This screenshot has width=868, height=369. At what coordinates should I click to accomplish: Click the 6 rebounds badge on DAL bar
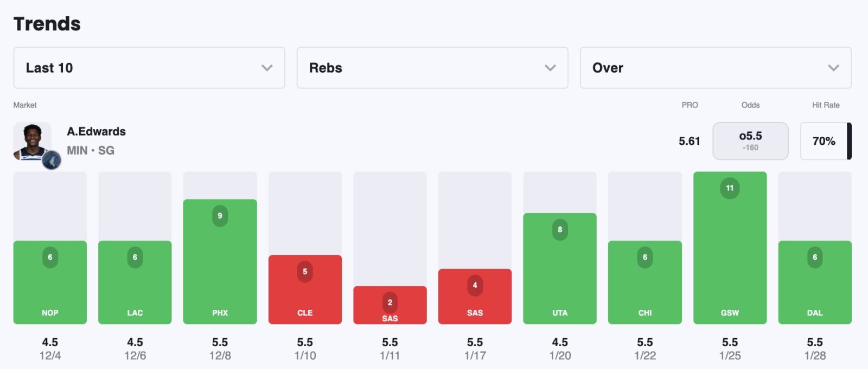815,257
